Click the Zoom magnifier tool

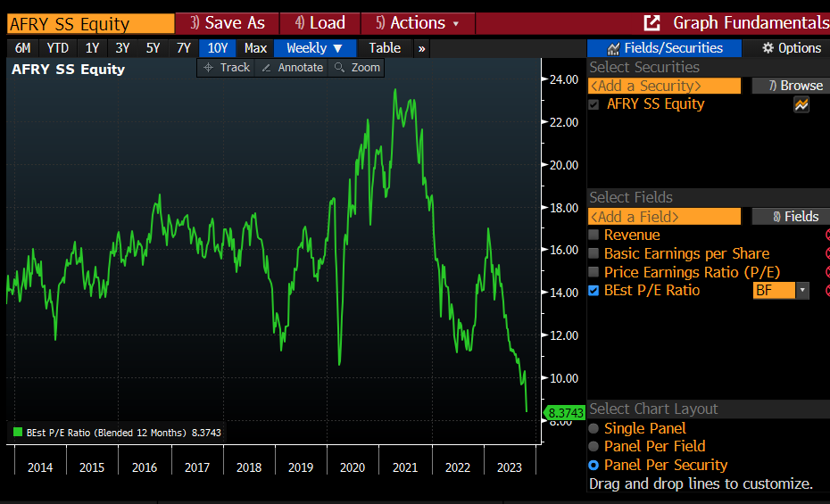point(357,68)
